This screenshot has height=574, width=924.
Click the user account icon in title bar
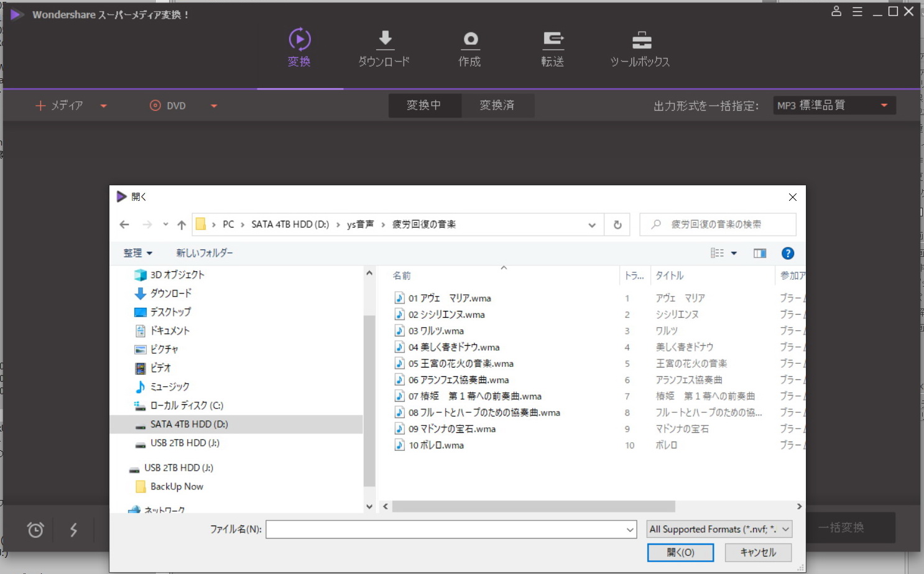tap(836, 11)
